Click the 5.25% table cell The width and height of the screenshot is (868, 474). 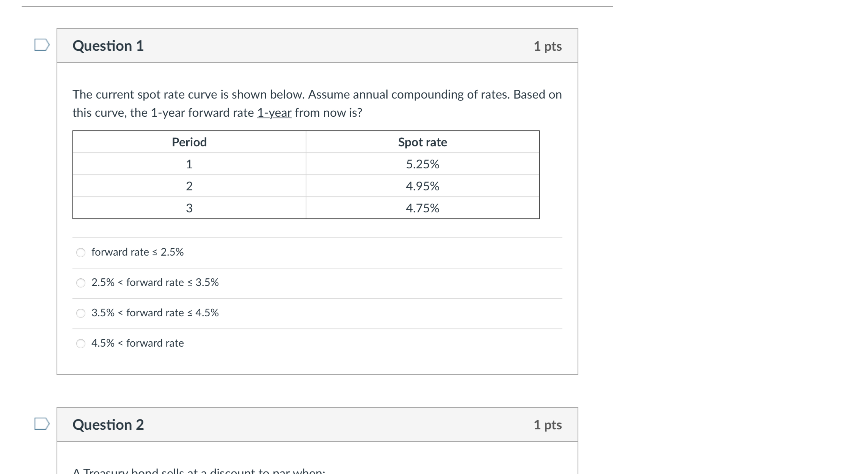click(x=422, y=164)
